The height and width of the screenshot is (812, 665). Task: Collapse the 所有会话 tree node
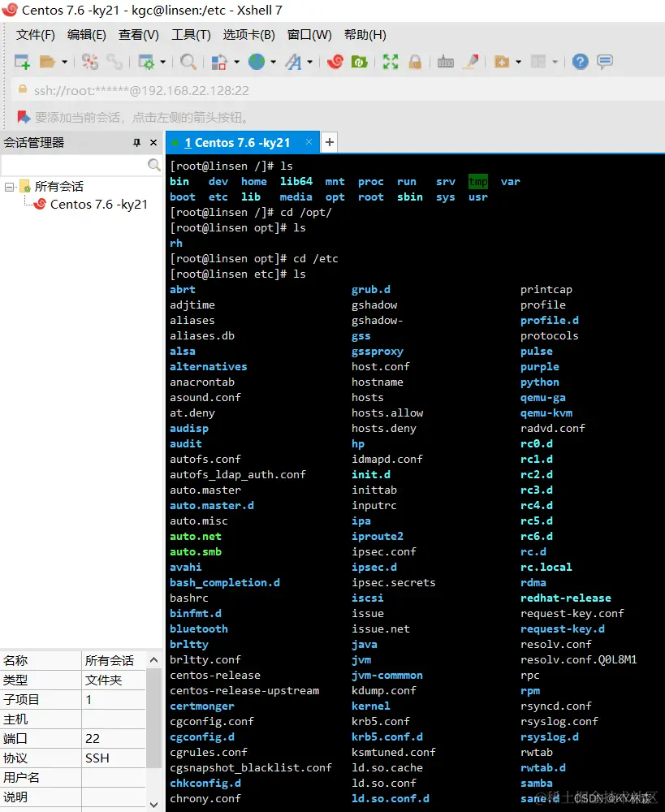tap(9, 187)
